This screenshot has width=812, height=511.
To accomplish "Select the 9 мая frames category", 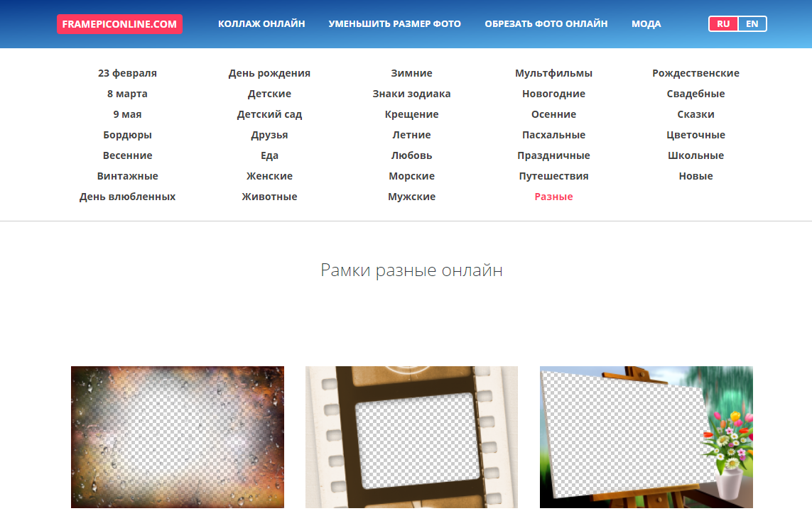I will 127,114.
